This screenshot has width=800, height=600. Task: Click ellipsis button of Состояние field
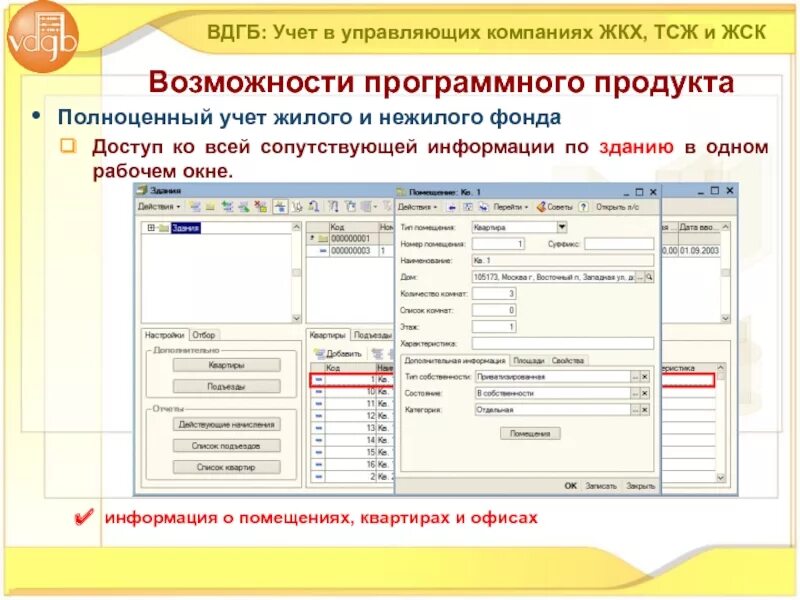635,393
